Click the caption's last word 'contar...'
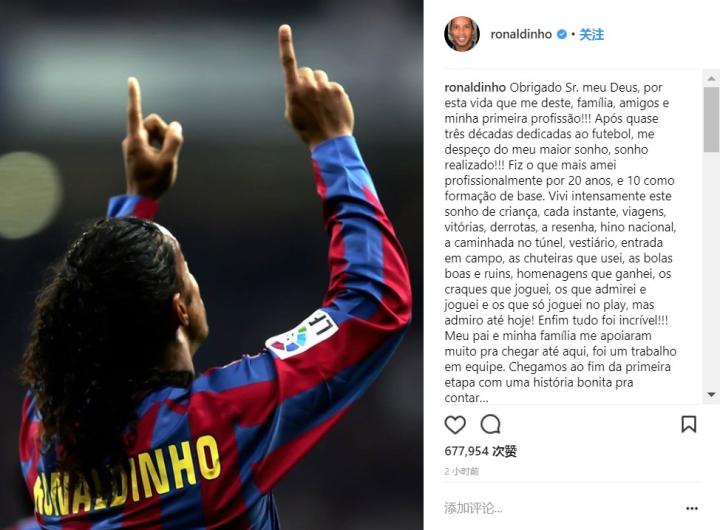The width and height of the screenshot is (720, 530). pos(466,398)
